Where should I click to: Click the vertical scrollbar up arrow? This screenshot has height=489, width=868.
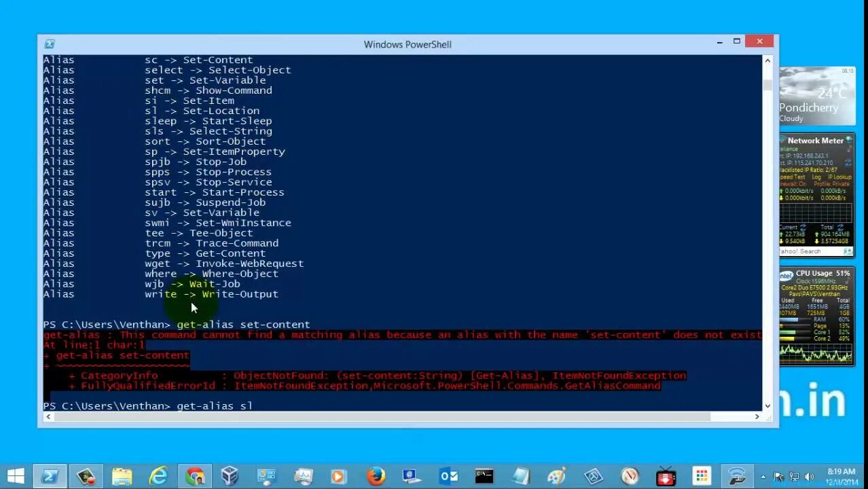point(767,60)
